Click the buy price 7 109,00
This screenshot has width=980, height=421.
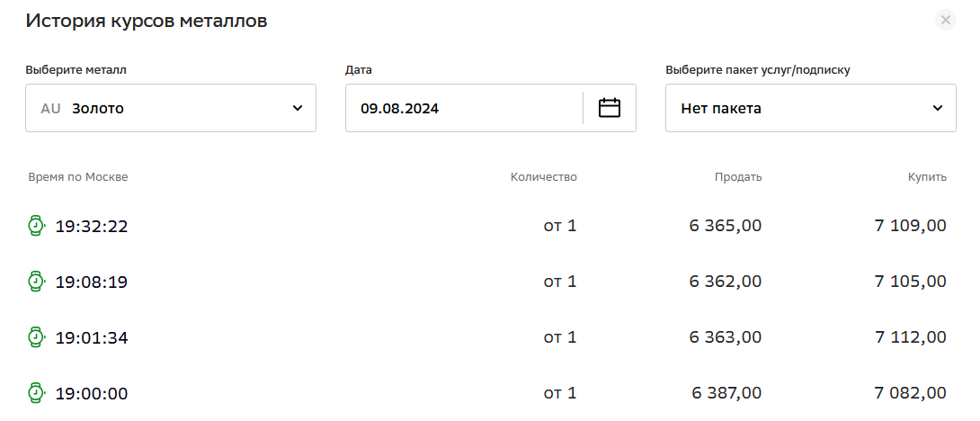(x=911, y=225)
